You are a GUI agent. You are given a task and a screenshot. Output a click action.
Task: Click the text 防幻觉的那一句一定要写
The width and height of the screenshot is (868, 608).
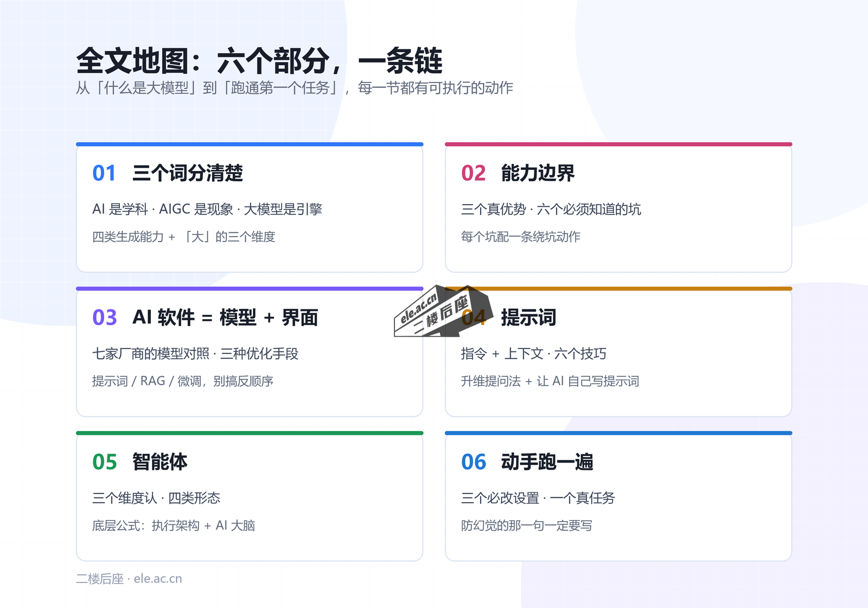point(527,525)
